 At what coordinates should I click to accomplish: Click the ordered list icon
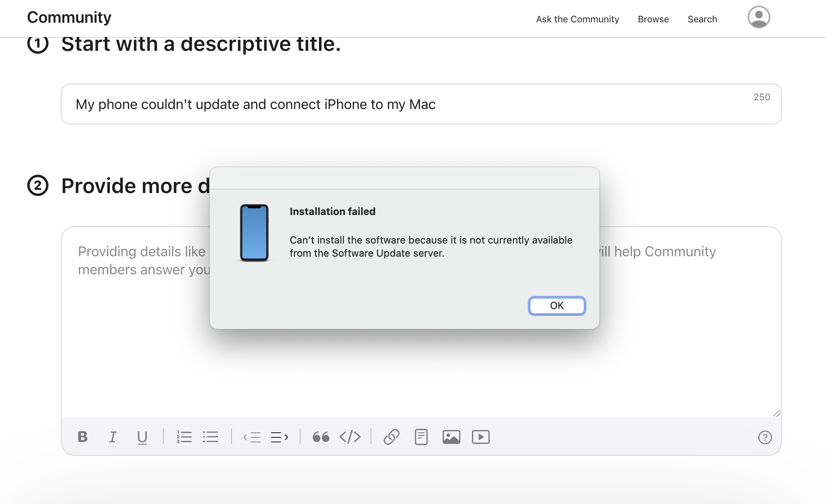tap(183, 437)
